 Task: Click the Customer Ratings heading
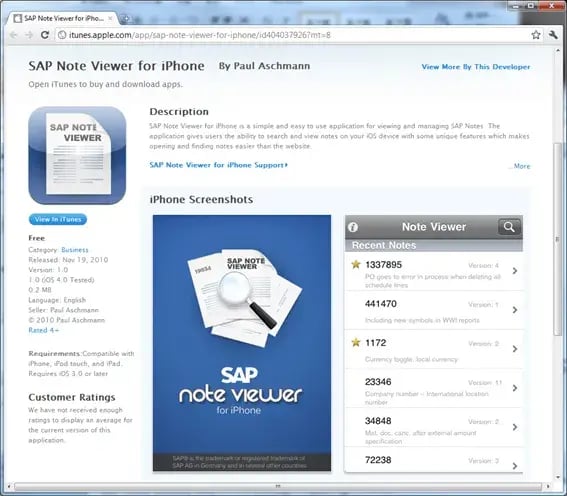pos(72,397)
